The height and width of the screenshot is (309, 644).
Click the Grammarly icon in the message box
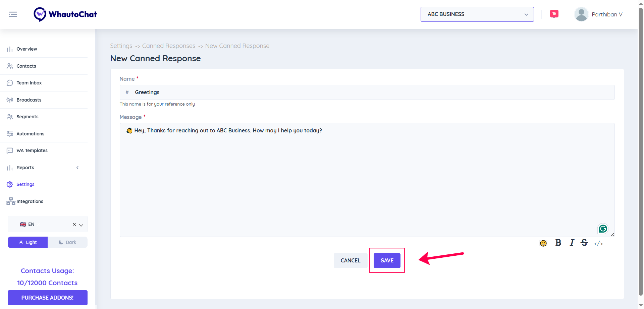pyautogui.click(x=602, y=229)
